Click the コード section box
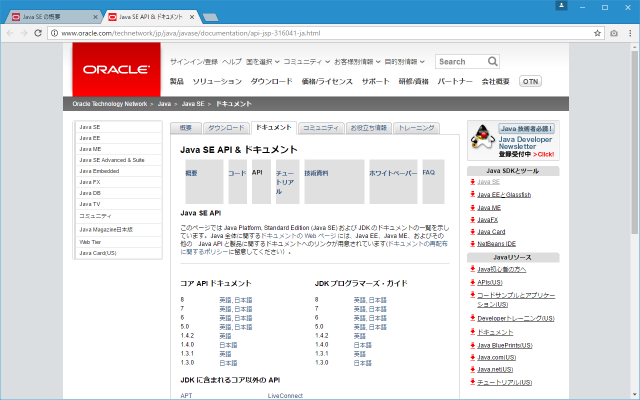Image resolution: width=640 pixels, height=400 pixels. click(x=237, y=182)
